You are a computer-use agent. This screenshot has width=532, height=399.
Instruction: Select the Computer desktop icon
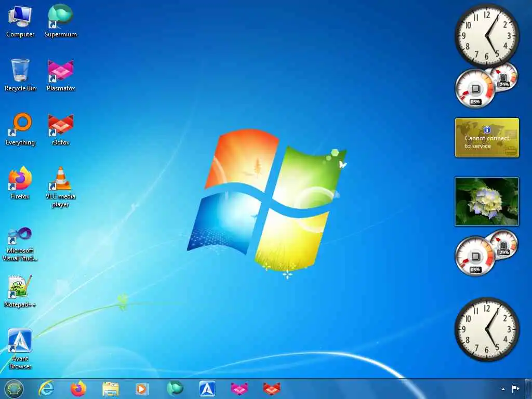point(20,21)
